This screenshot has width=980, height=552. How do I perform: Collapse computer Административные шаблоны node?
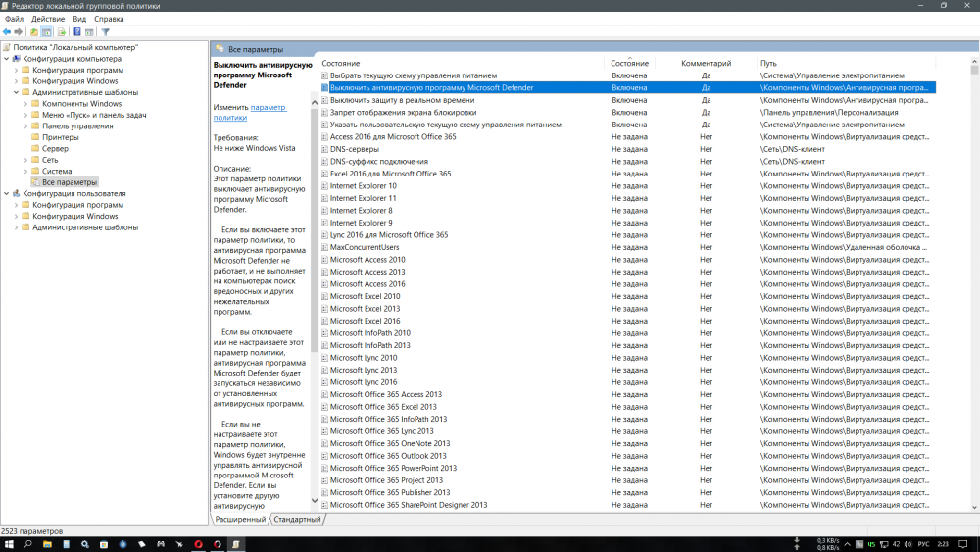(17, 92)
